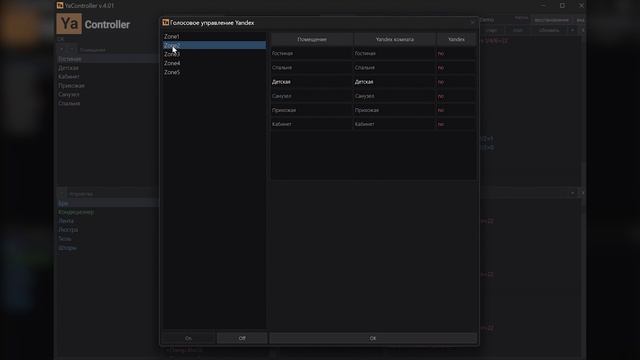The image size is (640, 360).
Task: Click the Off button in the dialog
Action: click(242, 338)
